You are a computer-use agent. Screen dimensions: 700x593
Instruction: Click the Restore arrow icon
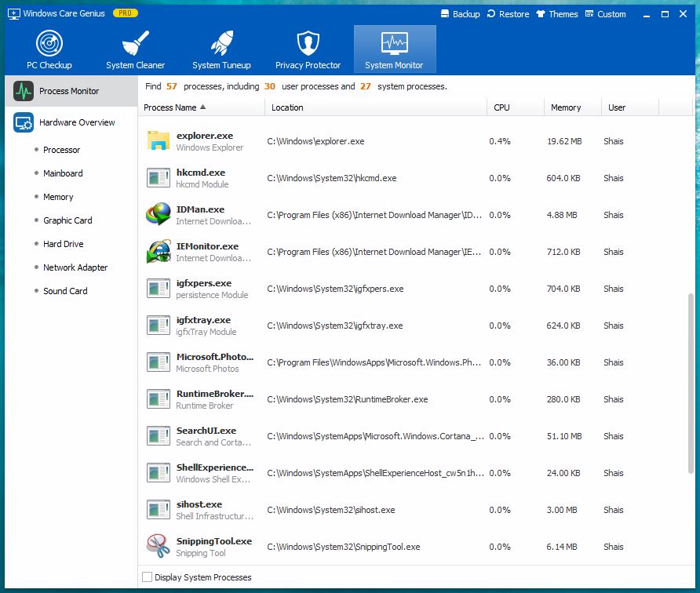[491, 14]
